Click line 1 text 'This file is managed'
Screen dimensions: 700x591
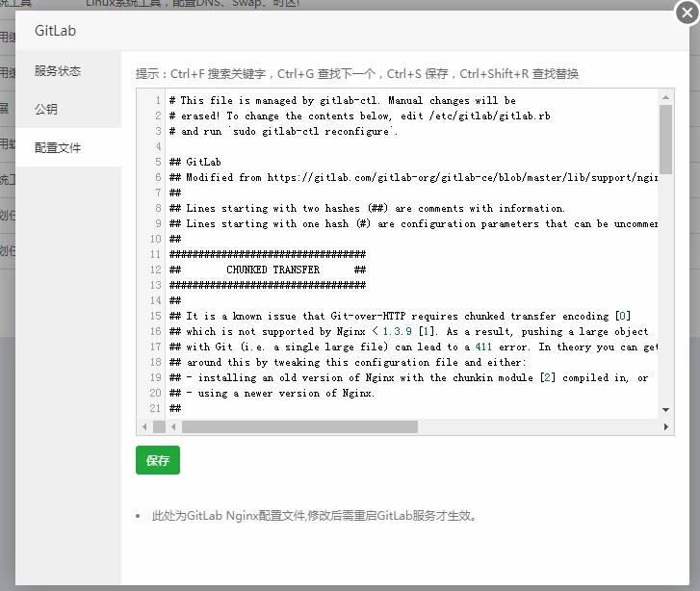coord(239,100)
